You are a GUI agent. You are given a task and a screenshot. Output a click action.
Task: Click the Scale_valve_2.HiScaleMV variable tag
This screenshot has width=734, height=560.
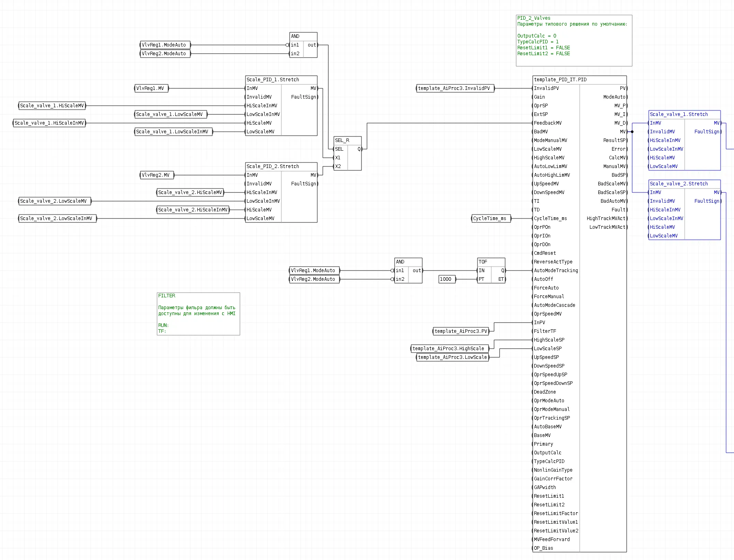pyautogui.click(x=190, y=192)
